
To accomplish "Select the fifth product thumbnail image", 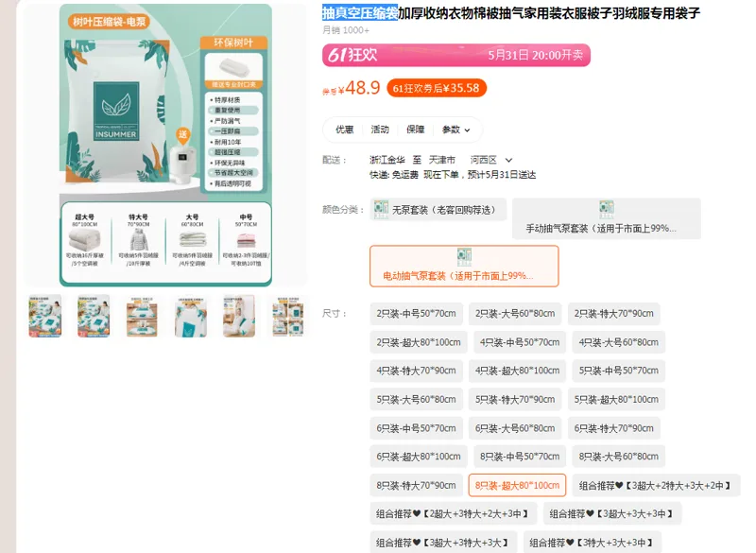I will click(x=239, y=316).
